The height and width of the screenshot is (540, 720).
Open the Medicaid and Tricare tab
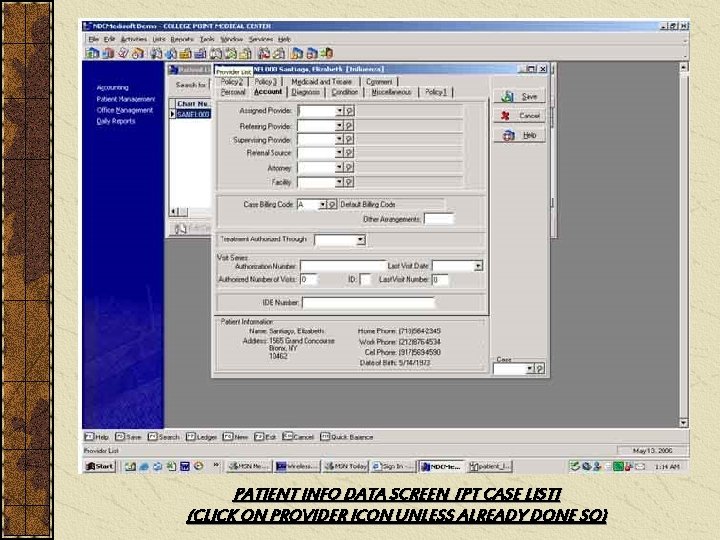pyautogui.click(x=321, y=81)
